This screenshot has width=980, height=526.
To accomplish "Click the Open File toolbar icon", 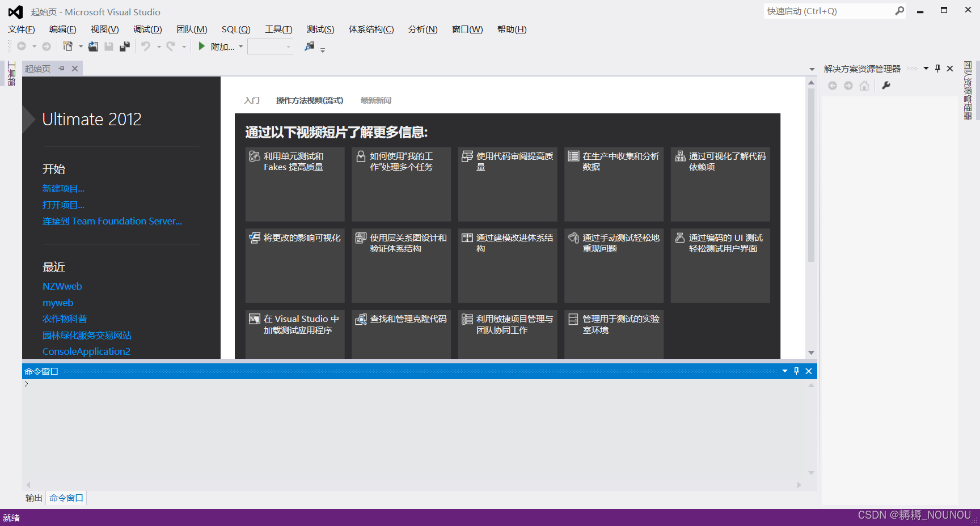I will pyautogui.click(x=93, y=46).
